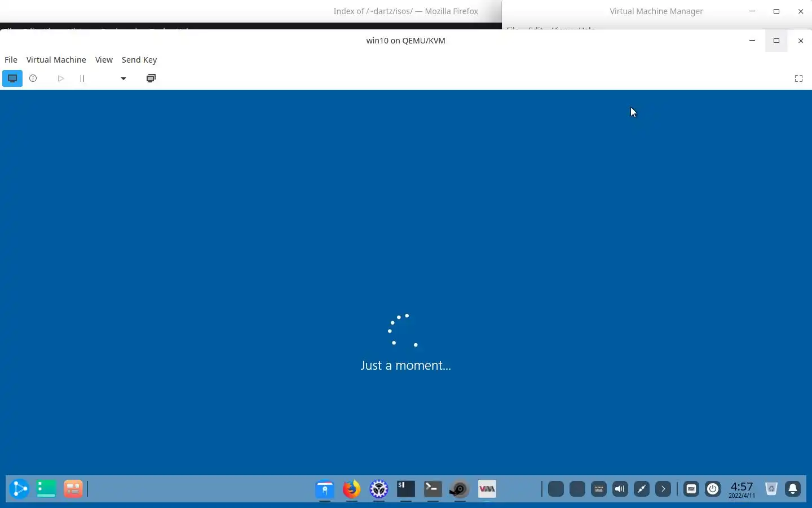Screen dimensions: 812x508
Task: Open the shutdown options dropdown arrow
Action: 123,78
